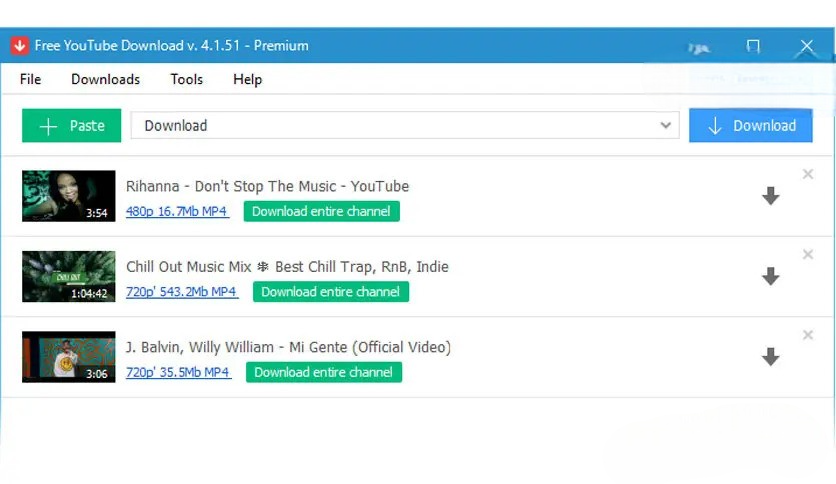Minimize the application window
The width and height of the screenshot is (836, 484).
pos(698,49)
